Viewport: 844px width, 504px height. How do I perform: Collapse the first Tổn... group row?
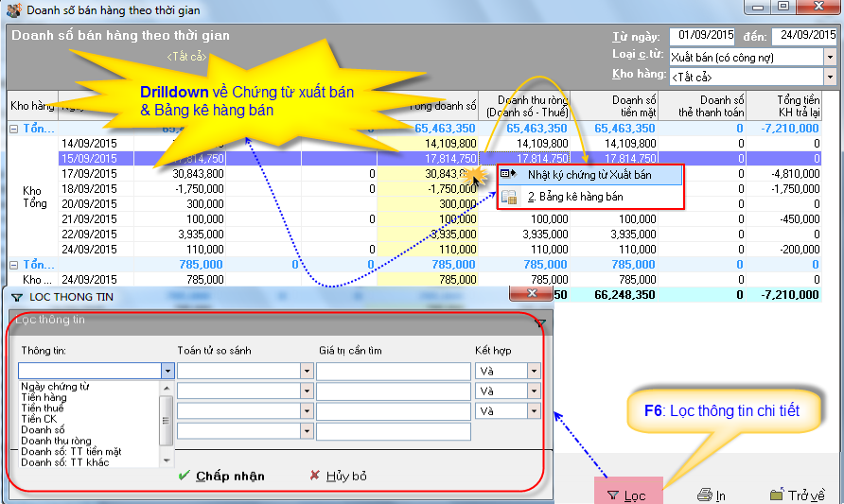click(x=14, y=128)
